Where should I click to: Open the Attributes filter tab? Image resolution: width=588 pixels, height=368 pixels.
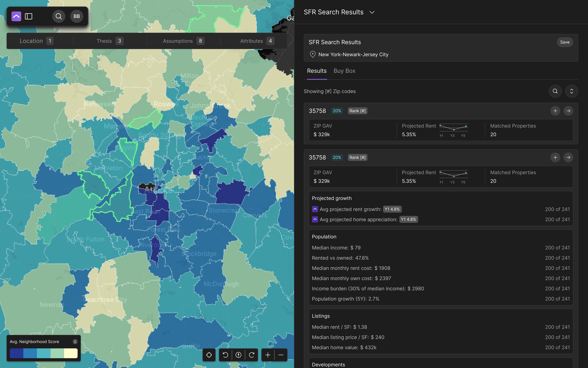click(x=257, y=41)
